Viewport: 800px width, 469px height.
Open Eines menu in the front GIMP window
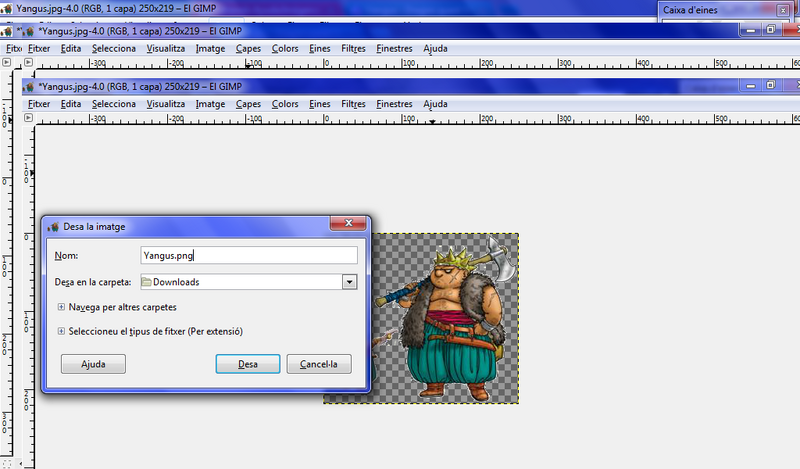[x=320, y=104]
